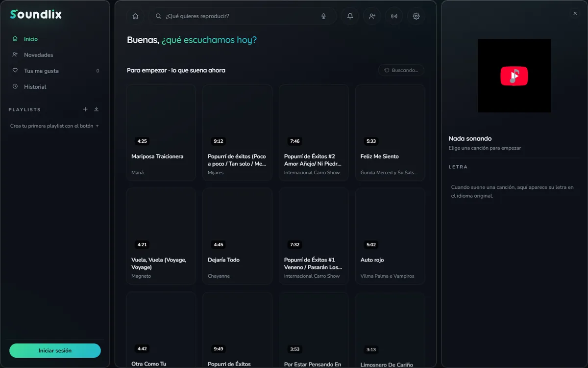Click the Iniciar sesión button
This screenshot has height=368, width=588.
tap(55, 351)
